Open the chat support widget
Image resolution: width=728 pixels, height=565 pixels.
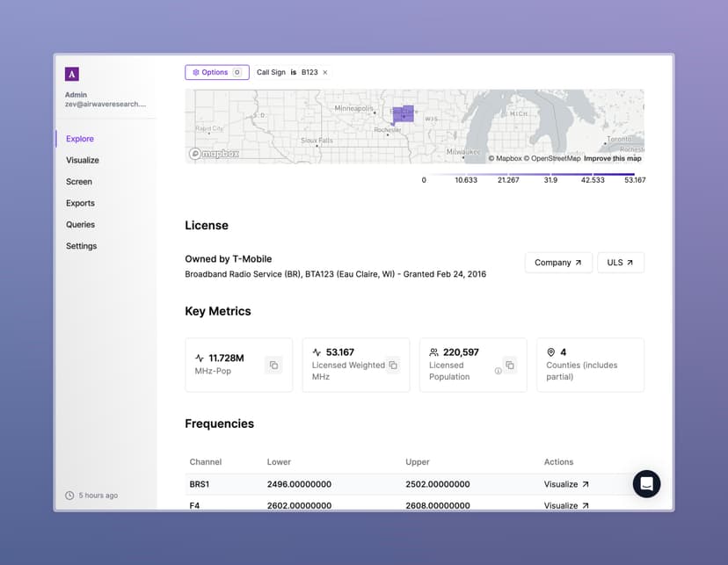tap(646, 484)
